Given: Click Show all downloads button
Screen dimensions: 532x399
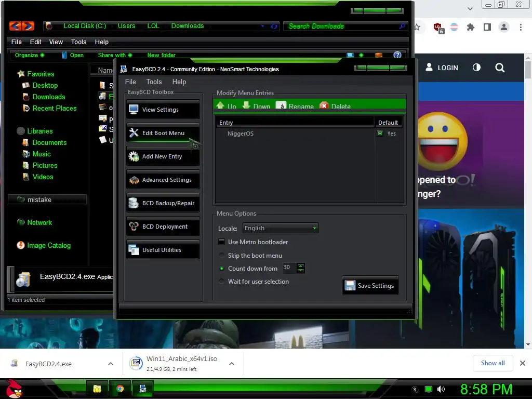Looking at the screenshot, I should tap(493, 363).
